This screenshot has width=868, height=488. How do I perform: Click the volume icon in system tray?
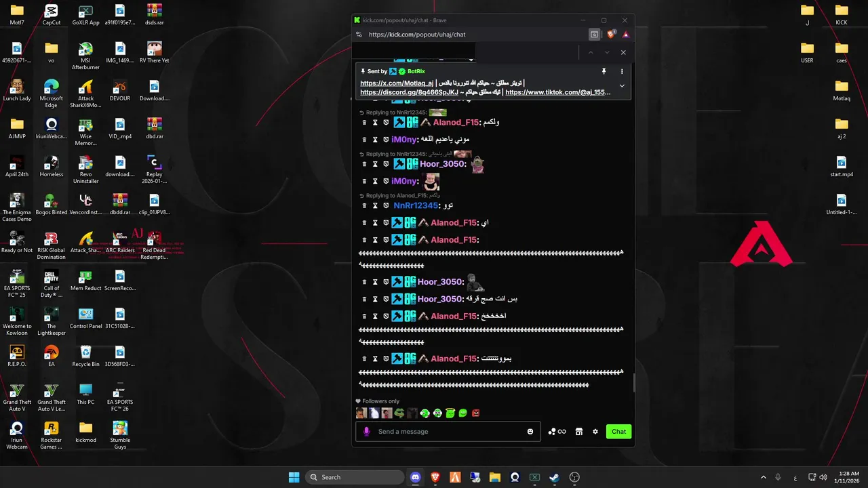pyautogui.click(x=823, y=477)
